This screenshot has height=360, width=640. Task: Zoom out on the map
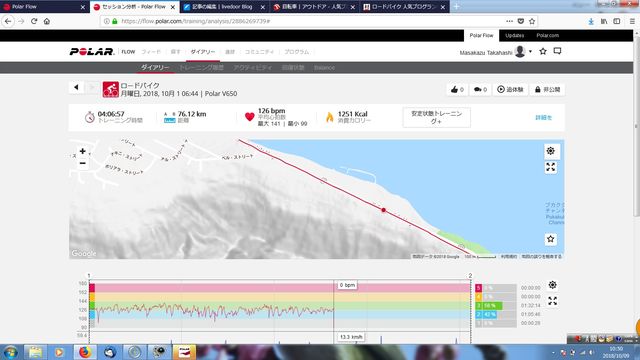pos(82,163)
